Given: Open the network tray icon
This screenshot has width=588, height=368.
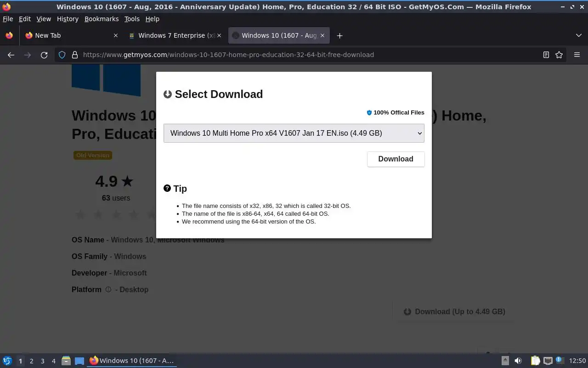Looking at the screenshot, I should (x=548, y=361).
